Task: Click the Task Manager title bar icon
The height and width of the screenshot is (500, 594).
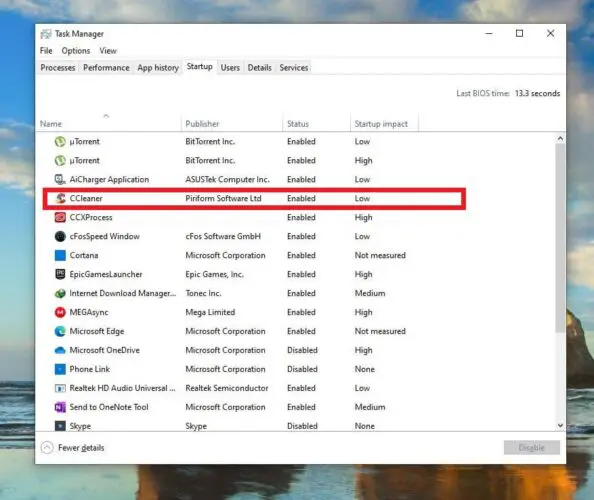Action: pos(46,34)
